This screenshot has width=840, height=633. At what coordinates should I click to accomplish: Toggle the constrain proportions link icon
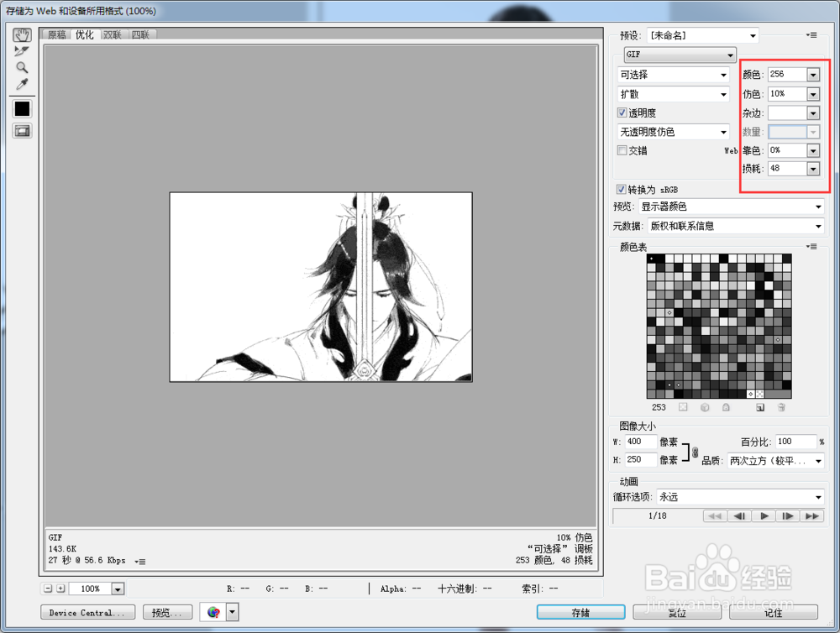pos(695,452)
